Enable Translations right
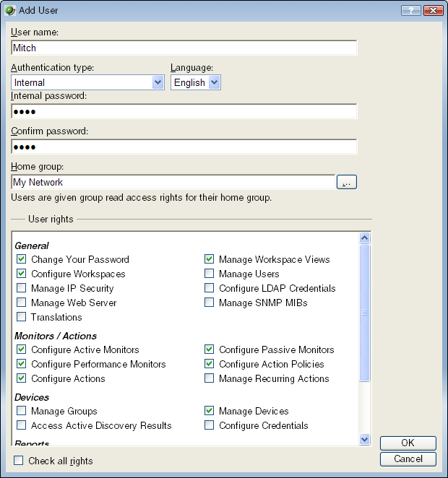 coord(22,317)
